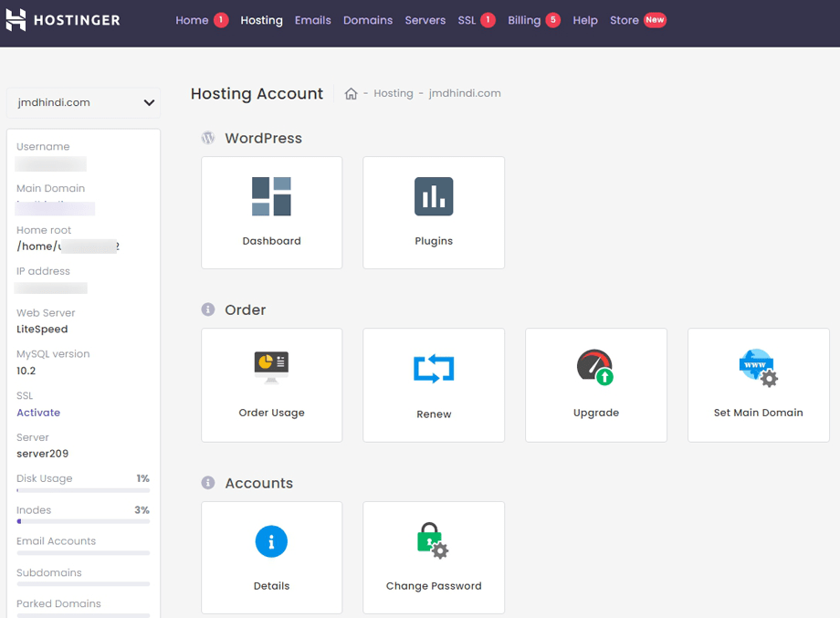Click the LiteSpeed web server value
840x618 pixels.
(42, 330)
